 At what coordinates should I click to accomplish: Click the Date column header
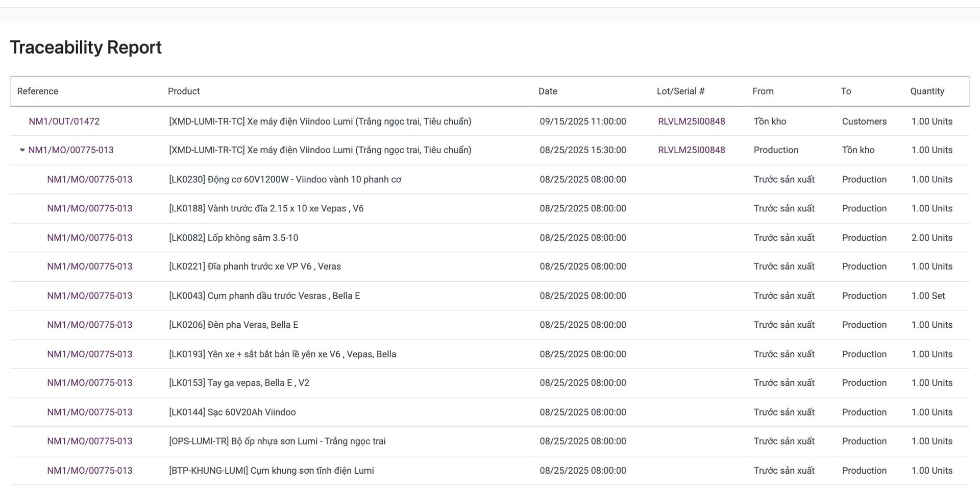(x=548, y=91)
